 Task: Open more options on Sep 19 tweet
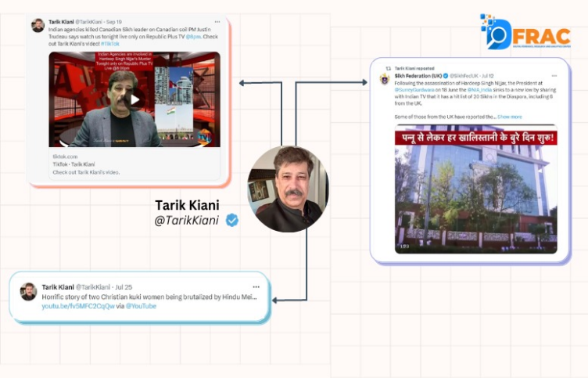217,22
